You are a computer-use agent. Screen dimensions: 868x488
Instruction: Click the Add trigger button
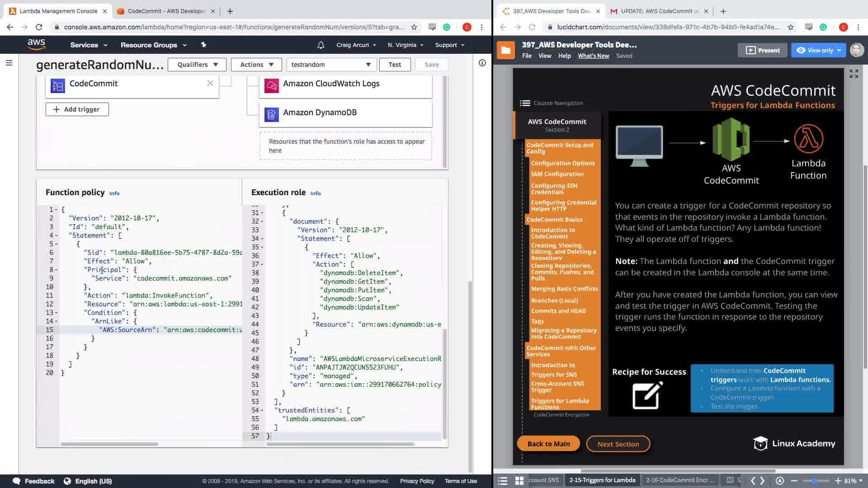(x=77, y=109)
